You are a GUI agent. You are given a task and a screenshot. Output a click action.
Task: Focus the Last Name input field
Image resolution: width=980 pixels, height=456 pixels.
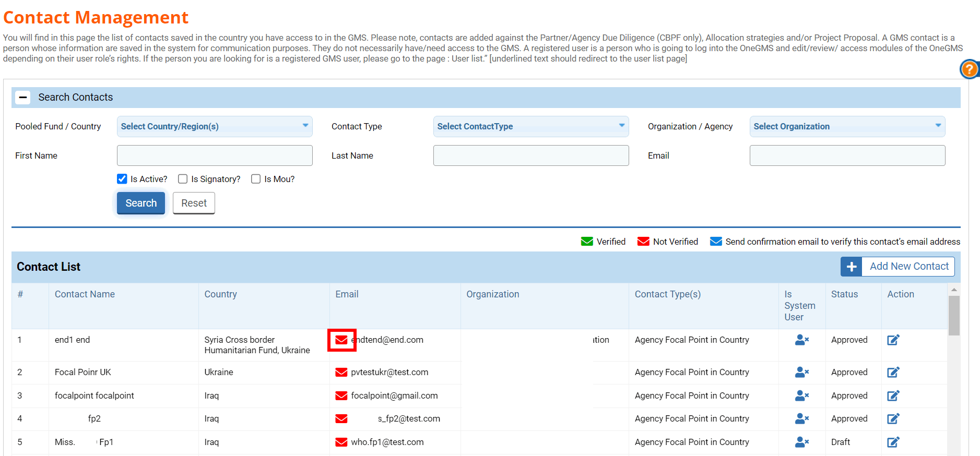pos(531,155)
